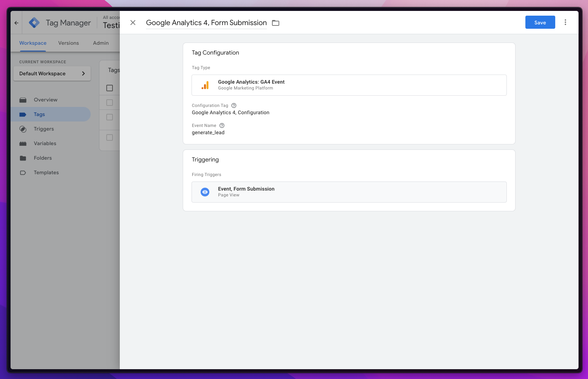Check the select-all checkbox in the tags list
588x379 pixels.
click(110, 88)
